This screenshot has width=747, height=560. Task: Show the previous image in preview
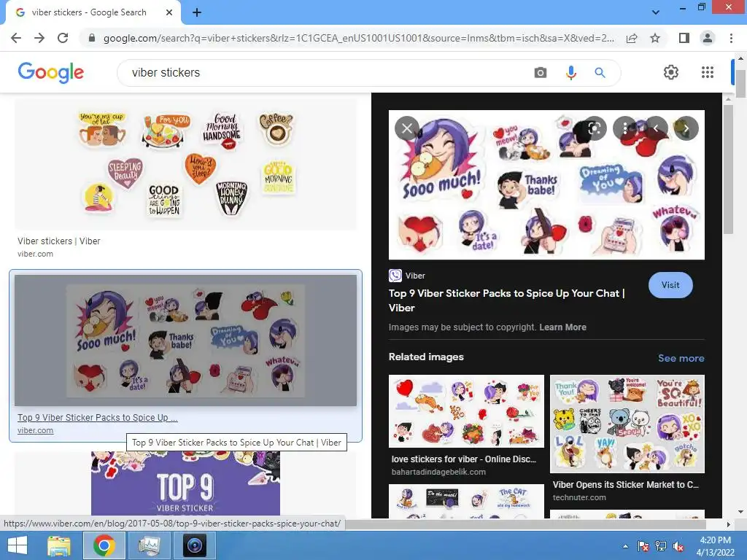[x=656, y=128]
